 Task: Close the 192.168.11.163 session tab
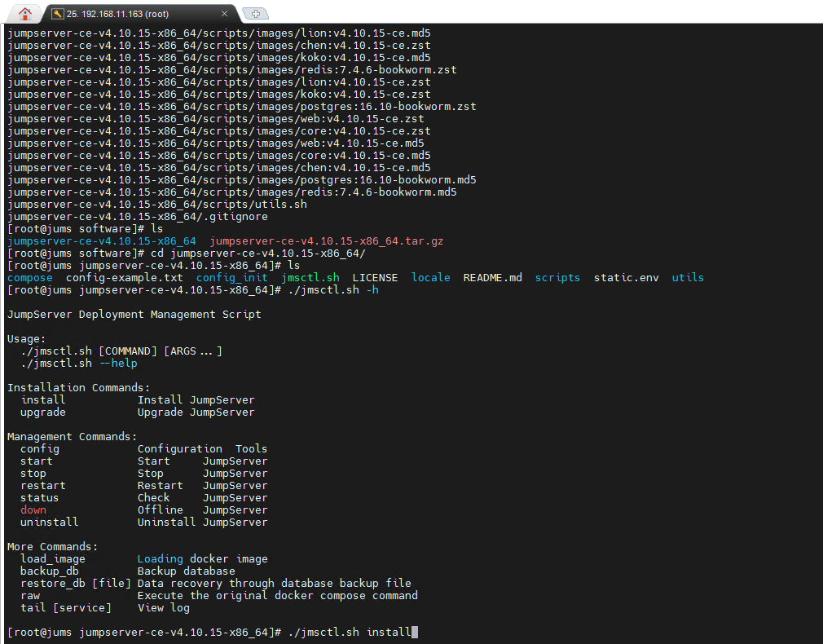pyautogui.click(x=224, y=14)
